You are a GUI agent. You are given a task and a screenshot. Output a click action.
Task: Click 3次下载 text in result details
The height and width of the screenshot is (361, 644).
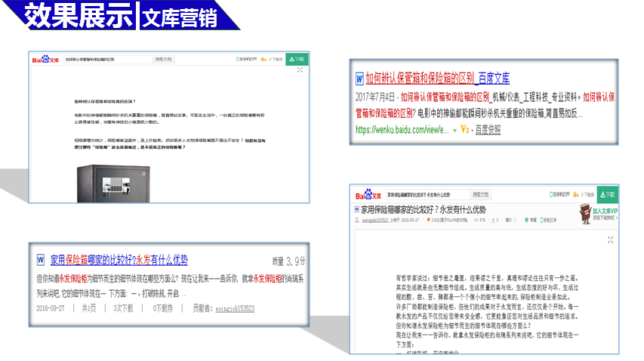123,308
